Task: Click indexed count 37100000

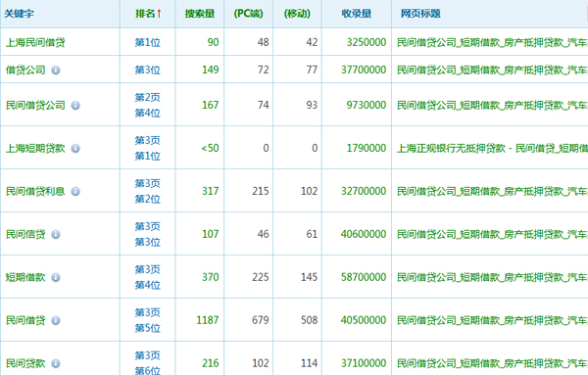Action: point(364,363)
